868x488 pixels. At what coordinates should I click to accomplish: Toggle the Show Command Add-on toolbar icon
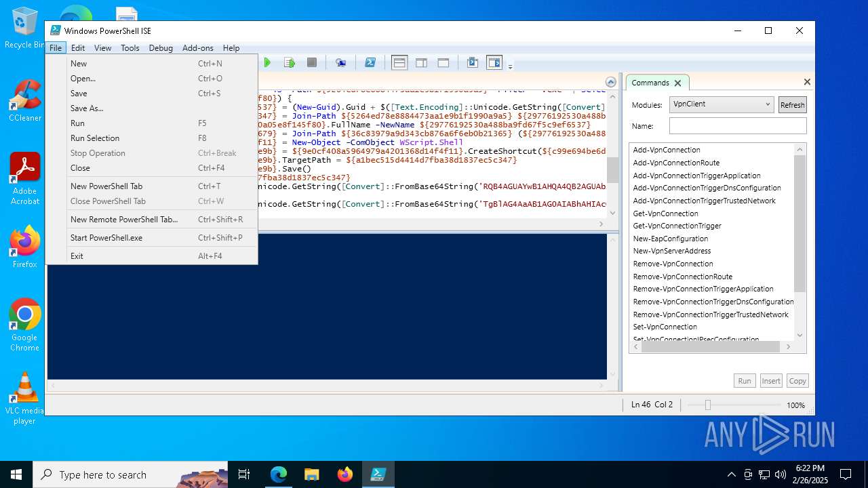[x=494, y=63]
